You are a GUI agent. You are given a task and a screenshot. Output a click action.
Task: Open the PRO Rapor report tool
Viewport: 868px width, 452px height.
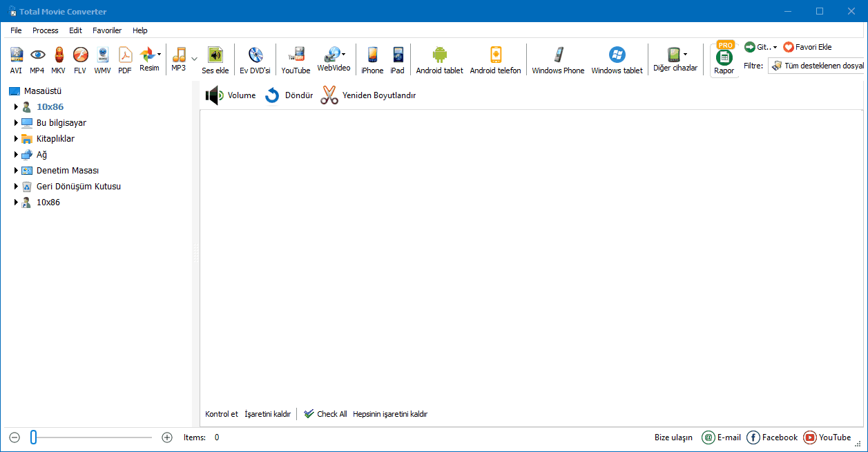(x=724, y=59)
